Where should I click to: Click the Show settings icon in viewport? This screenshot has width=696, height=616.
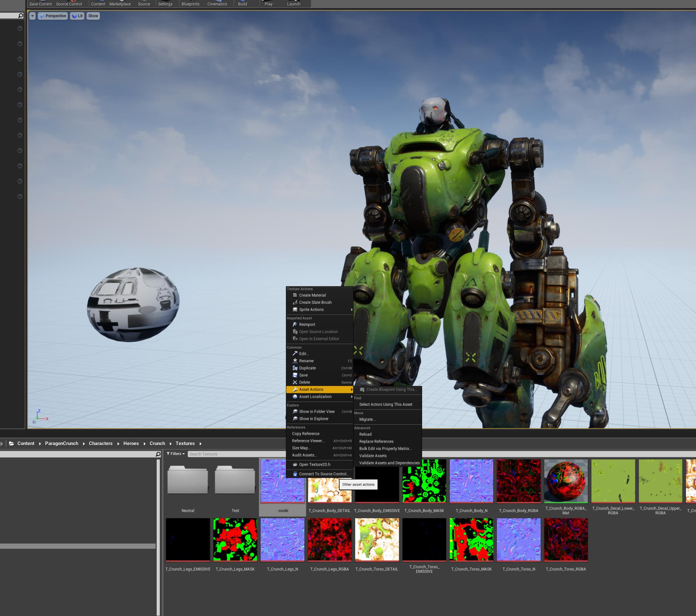(93, 16)
